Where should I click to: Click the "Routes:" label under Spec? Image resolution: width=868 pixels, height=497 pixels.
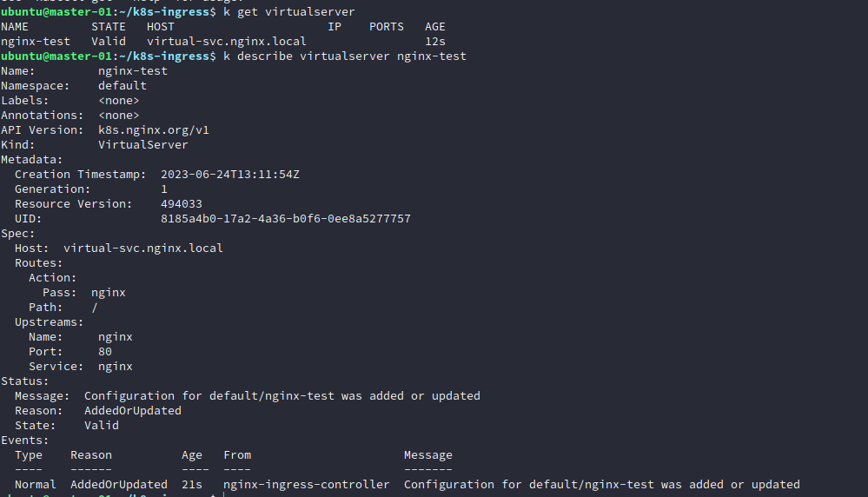point(39,263)
